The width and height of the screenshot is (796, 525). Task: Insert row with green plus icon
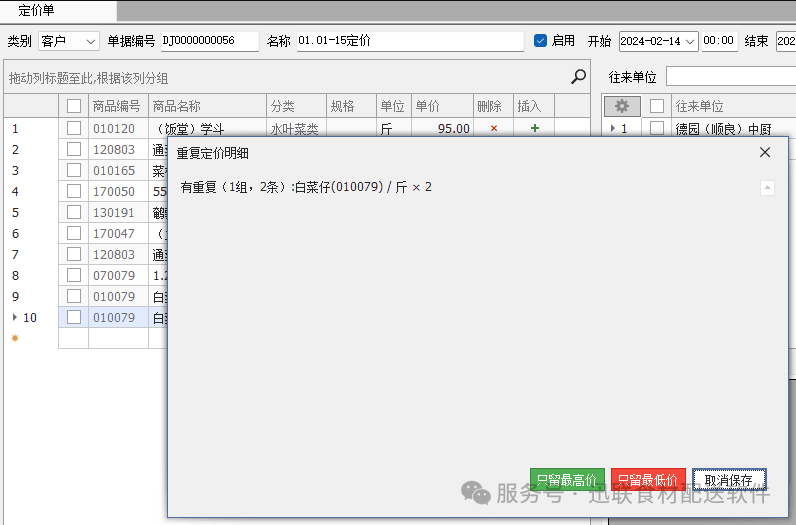pos(535,128)
